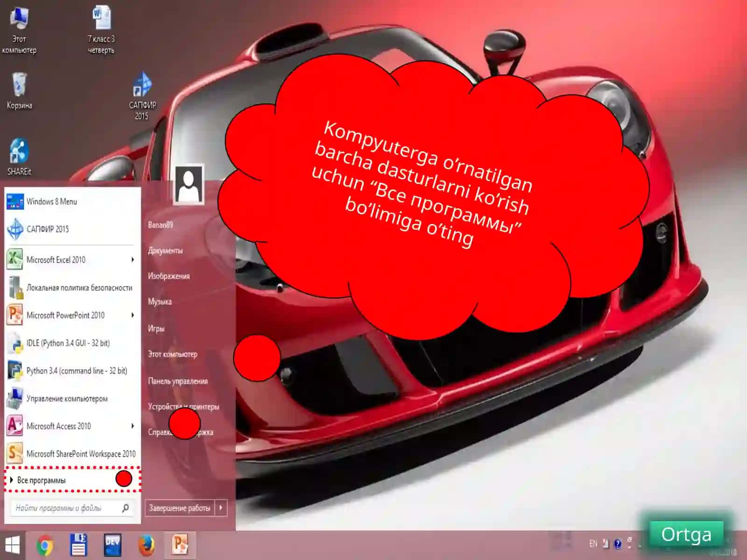Open Этот компьютер in Start menu

(x=172, y=354)
